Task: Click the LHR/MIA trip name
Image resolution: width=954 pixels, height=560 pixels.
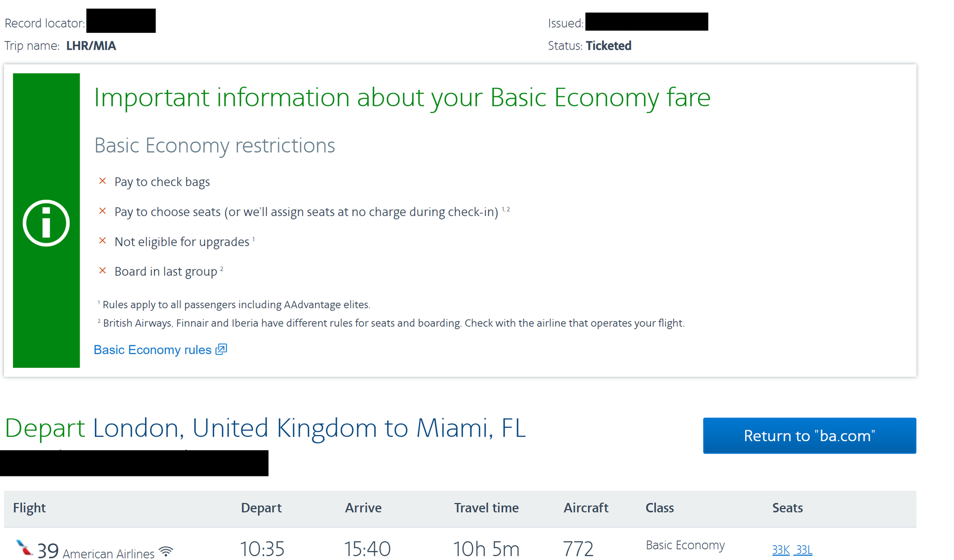Action: [91, 46]
